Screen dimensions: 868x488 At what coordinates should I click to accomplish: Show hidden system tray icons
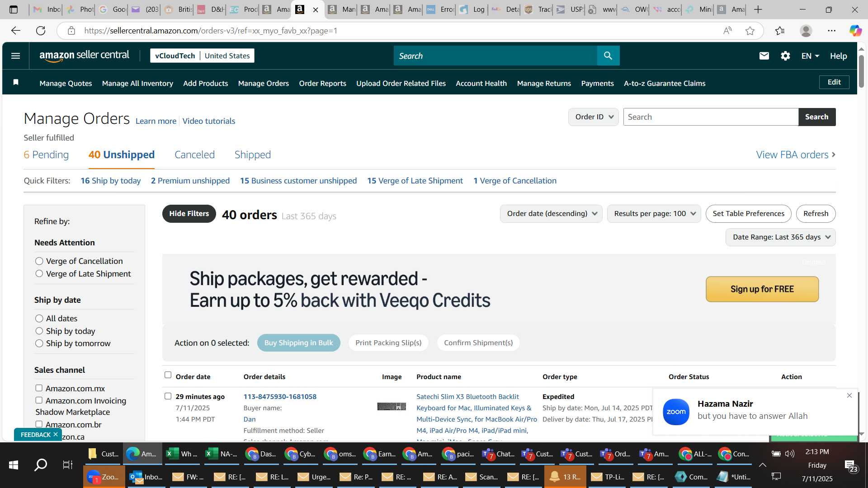762,465
